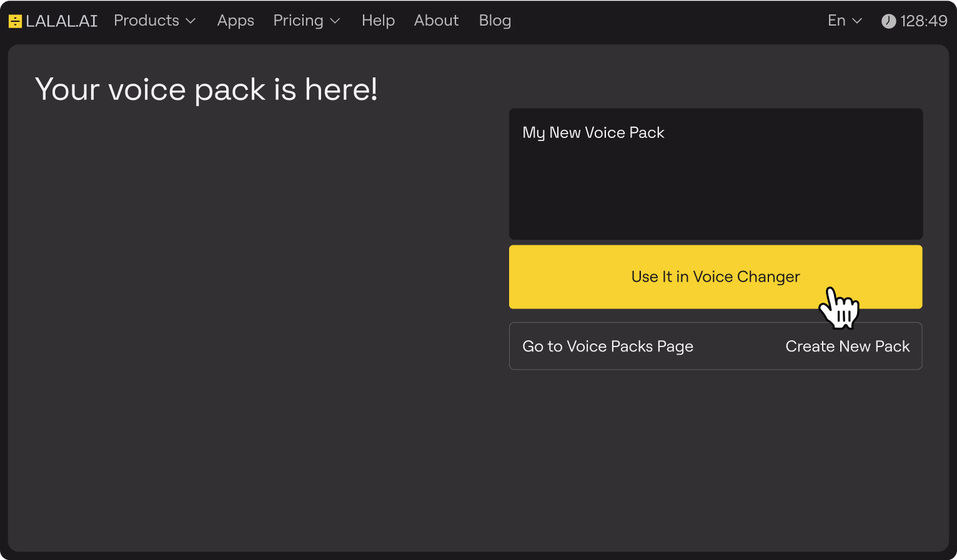The image size is (957, 560).
Task: Click the yellow LALAL.AI logo icon
Action: [x=15, y=21]
